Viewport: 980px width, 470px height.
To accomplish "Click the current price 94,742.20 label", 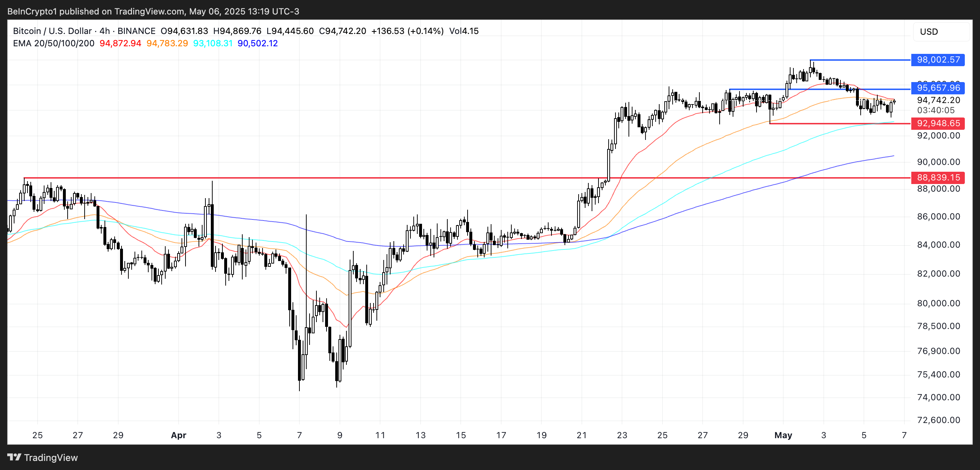I will click(938, 100).
